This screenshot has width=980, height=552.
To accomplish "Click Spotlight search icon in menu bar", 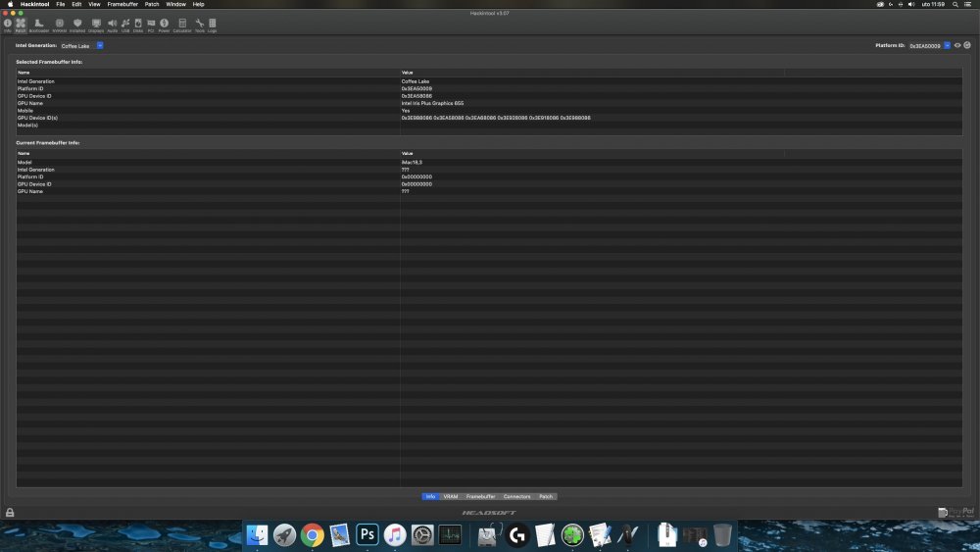I will pyautogui.click(x=955, y=4).
